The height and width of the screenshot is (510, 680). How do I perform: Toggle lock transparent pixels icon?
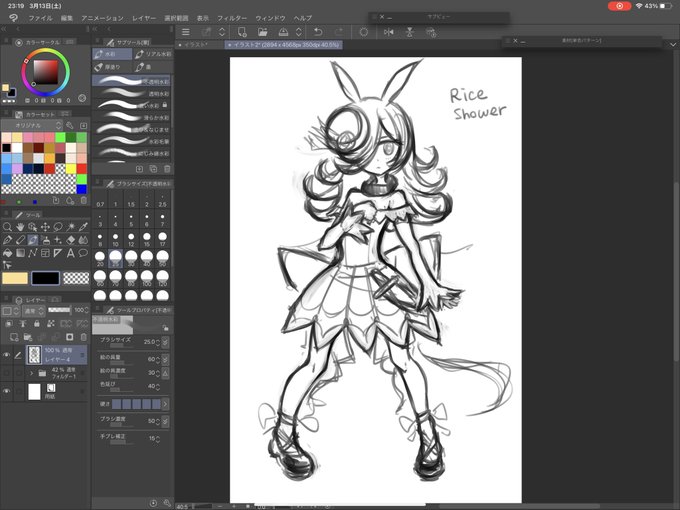(x=51, y=324)
